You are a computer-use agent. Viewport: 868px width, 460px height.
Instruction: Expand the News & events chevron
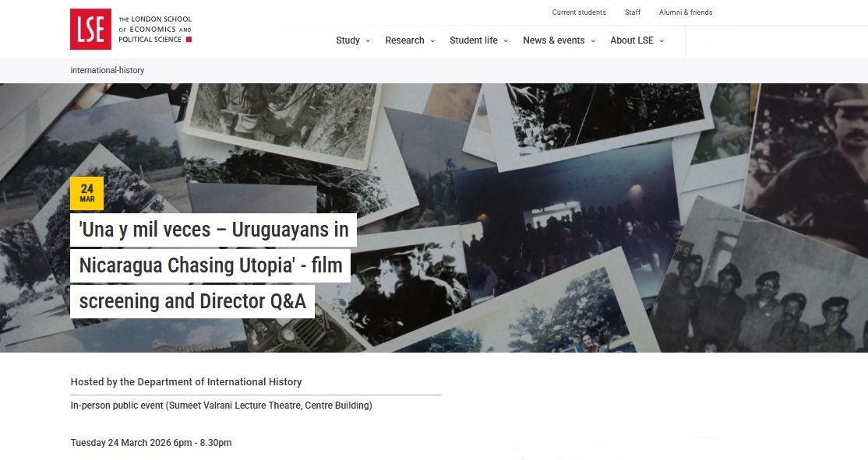tap(593, 41)
